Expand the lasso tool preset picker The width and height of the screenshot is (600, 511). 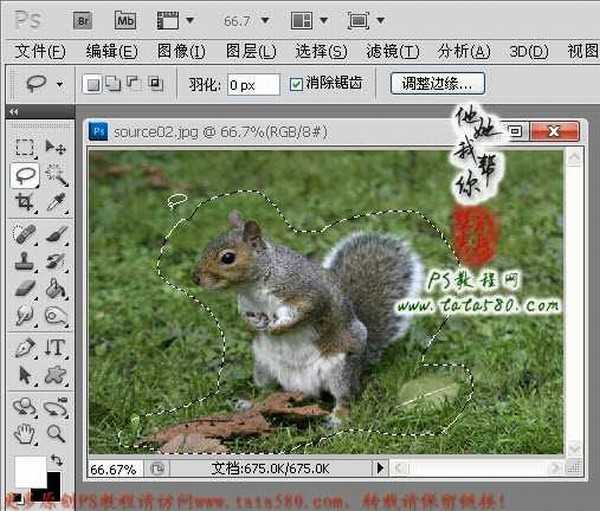coord(60,85)
